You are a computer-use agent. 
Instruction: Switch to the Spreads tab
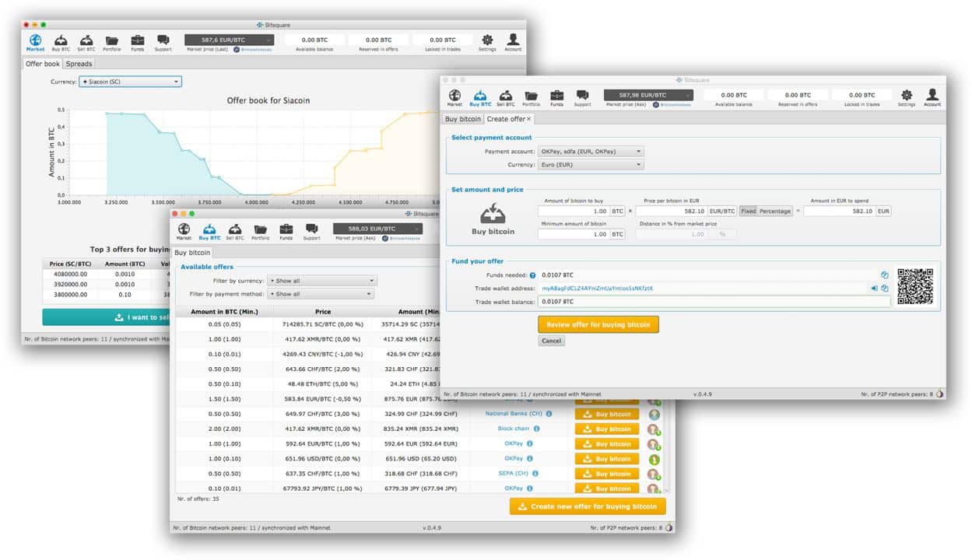pyautogui.click(x=79, y=64)
